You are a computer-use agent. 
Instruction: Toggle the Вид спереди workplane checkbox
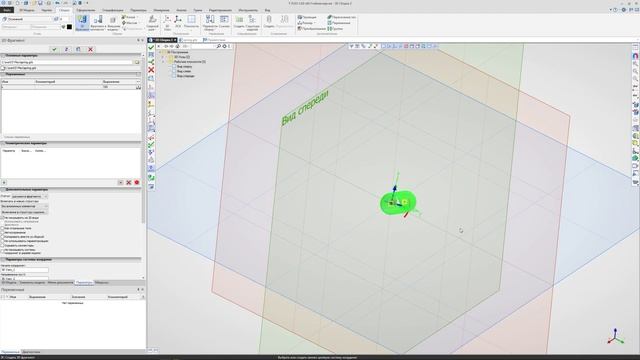click(174, 76)
